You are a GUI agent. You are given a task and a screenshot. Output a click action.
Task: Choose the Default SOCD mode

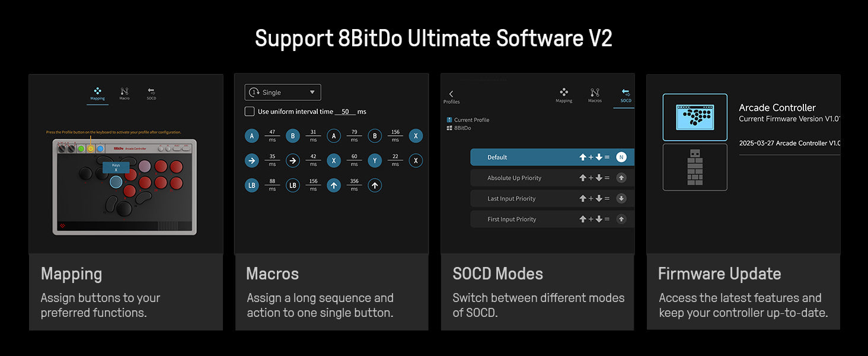click(552, 157)
